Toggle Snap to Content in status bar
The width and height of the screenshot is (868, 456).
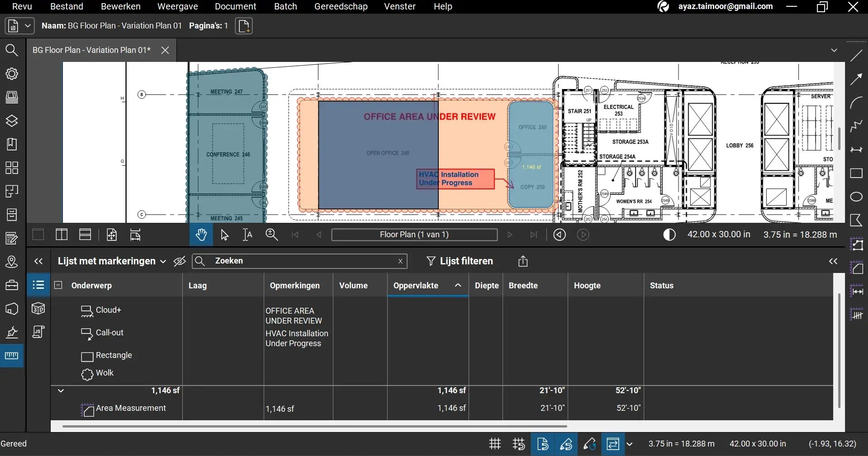[x=542, y=444]
